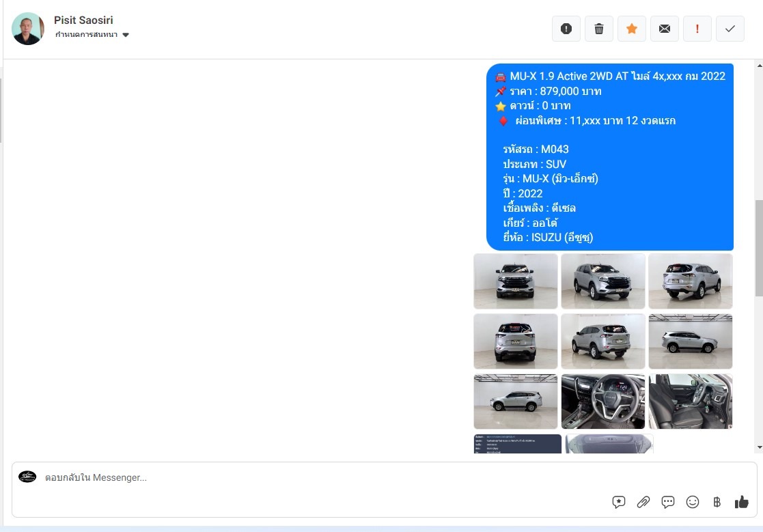Screen dimensions: 763x532
Task: Click the spam report exclamation circle icon
Action: (x=566, y=29)
